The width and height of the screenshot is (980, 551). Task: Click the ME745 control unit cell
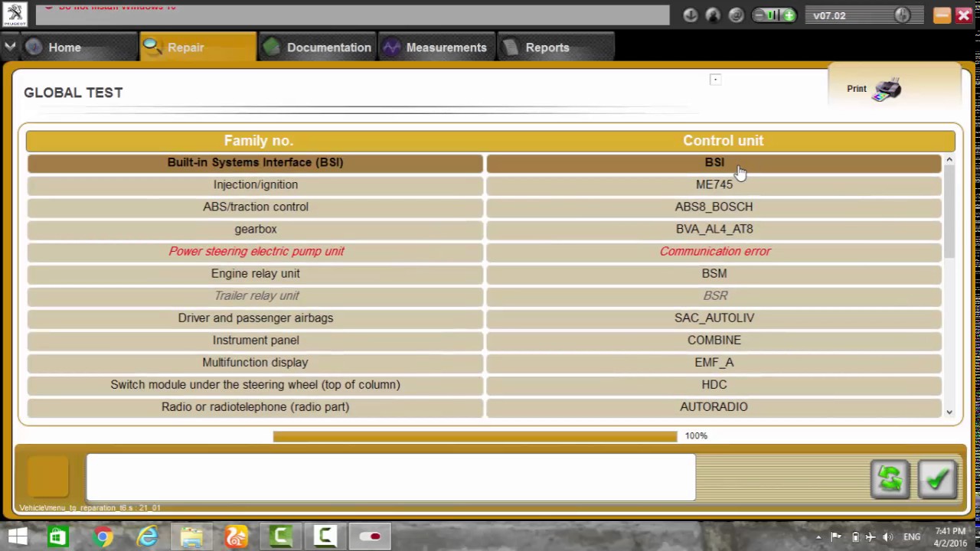(x=714, y=184)
